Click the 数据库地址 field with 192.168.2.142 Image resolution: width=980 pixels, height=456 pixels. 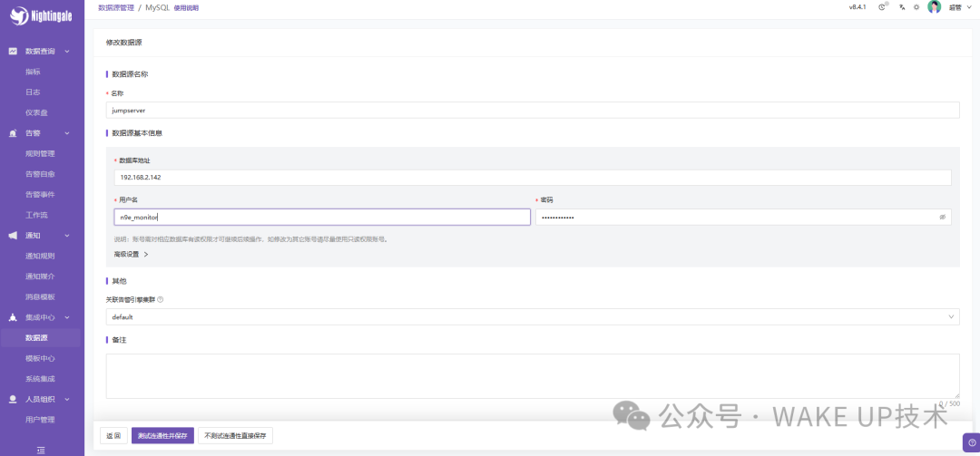[533, 178]
